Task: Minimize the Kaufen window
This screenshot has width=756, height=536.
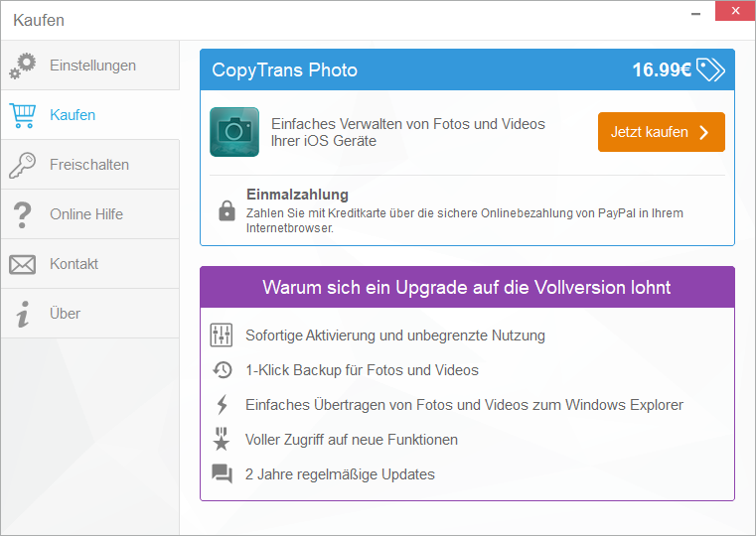Action: coord(695,14)
